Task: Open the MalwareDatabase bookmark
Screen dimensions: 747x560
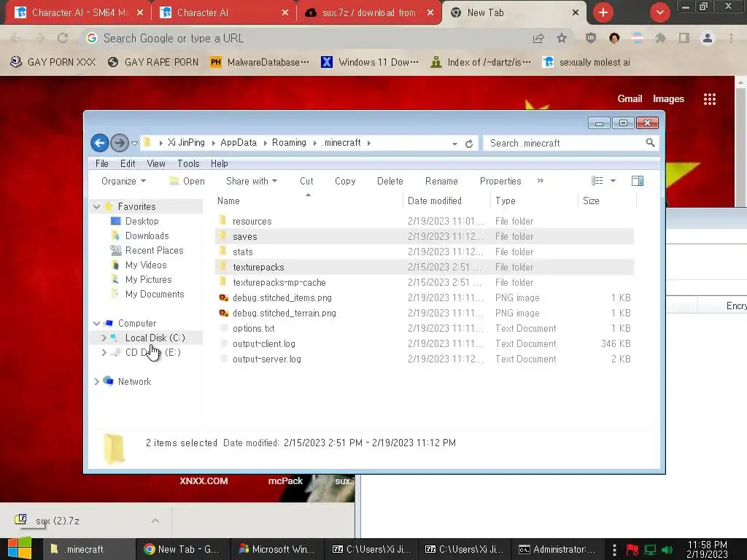Action: tap(260, 63)
